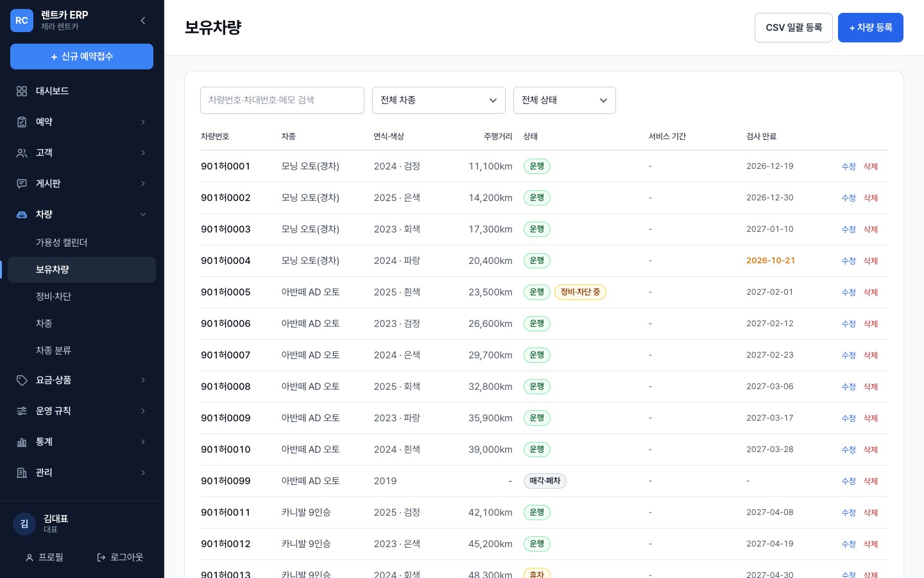This screenshot has width=924, height=578.
Task: Click the 운영 규칙 sliders icon
Action: (x=22, y=411)
